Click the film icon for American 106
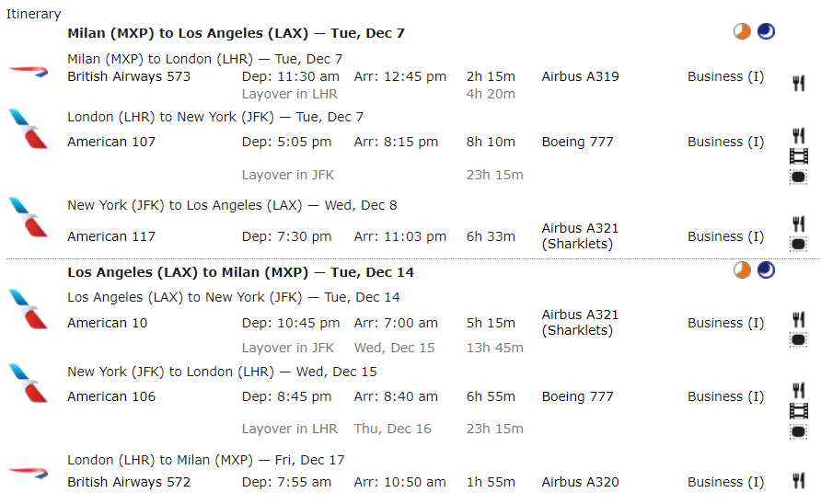Image resolution: width=821 pixels, height=504 pixels. (798, 410)
